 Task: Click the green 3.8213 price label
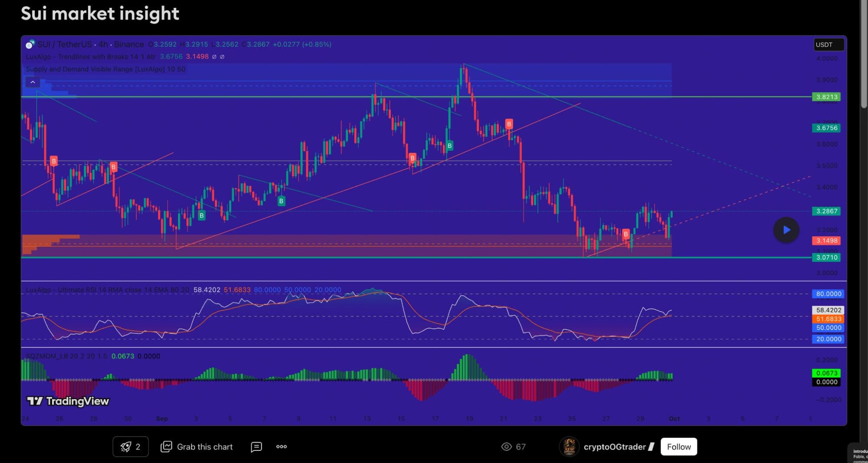click(826, 97)
